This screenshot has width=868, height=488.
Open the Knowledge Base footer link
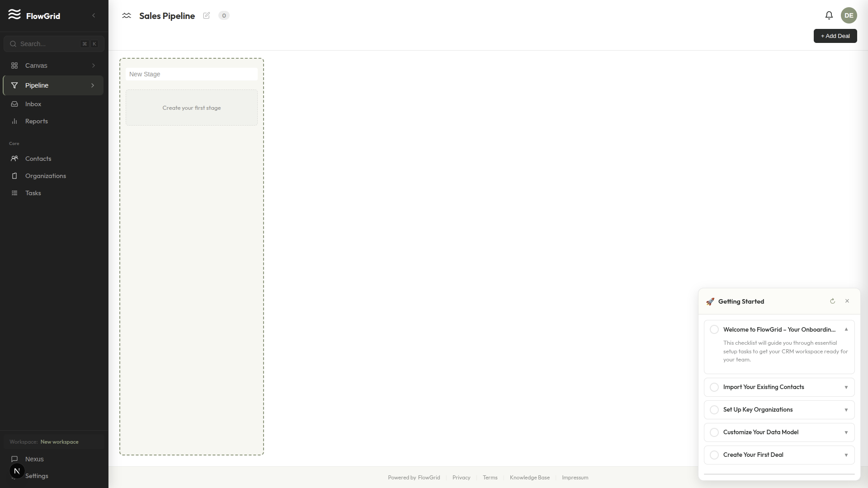click(x=529, y=478)
